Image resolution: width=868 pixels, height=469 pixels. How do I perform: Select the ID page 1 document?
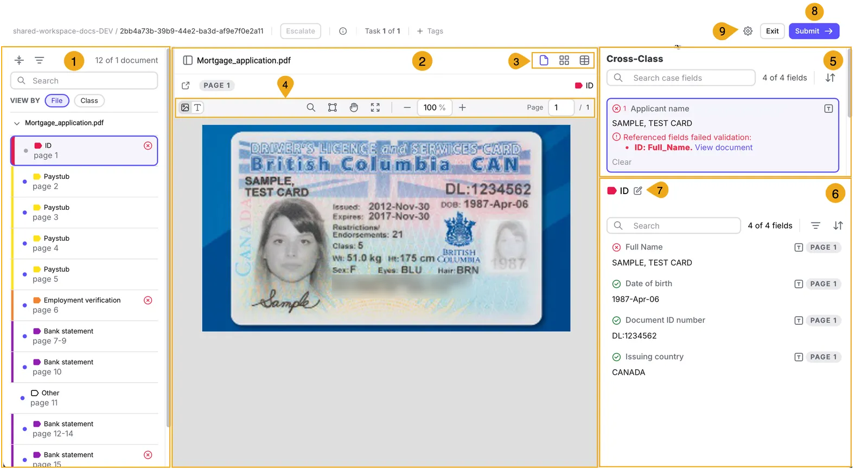[85, 150]
